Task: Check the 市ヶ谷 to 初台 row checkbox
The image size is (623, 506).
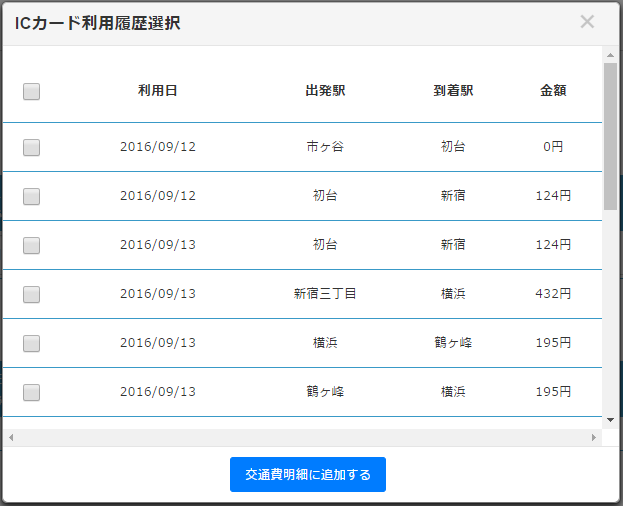Action: pyautogui.click(x=31, y=147)
